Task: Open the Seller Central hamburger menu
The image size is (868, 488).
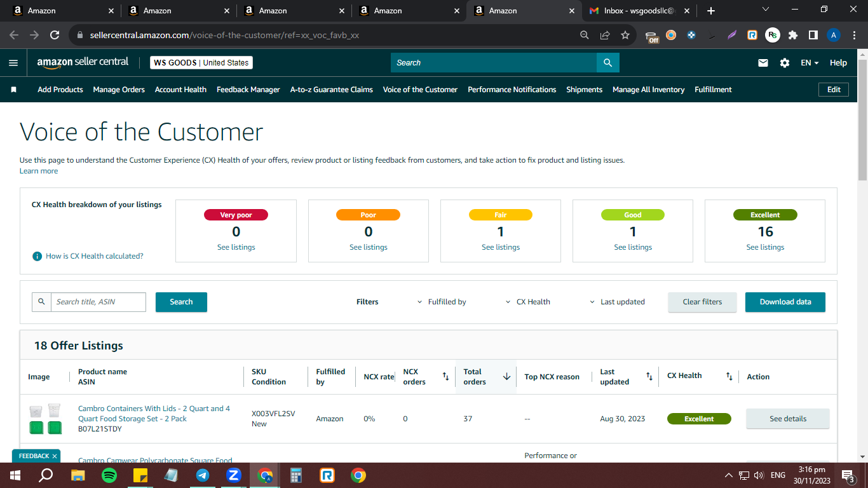Action: tap(13, 62)
